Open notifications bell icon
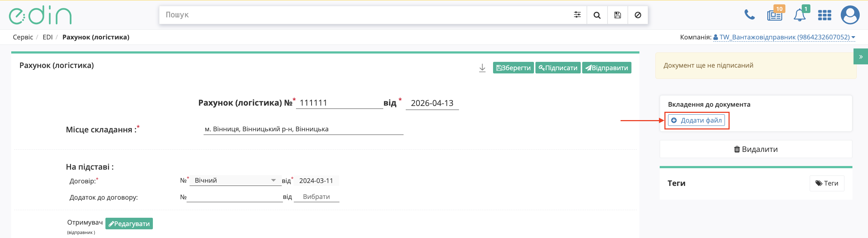The height and width of the screenshot is (238, 868). point(800,15)
